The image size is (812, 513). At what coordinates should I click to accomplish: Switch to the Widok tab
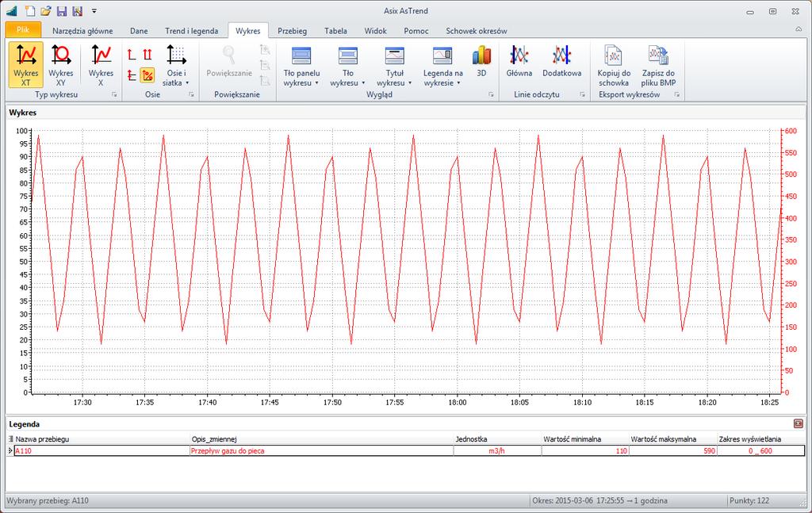[x=375, y=31]
